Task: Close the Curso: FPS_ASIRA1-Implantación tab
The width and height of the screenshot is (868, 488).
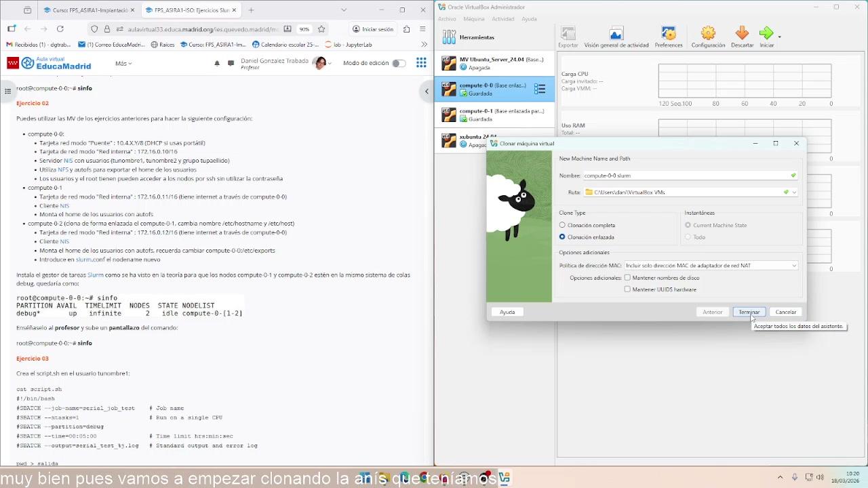Action: point(132,10)
